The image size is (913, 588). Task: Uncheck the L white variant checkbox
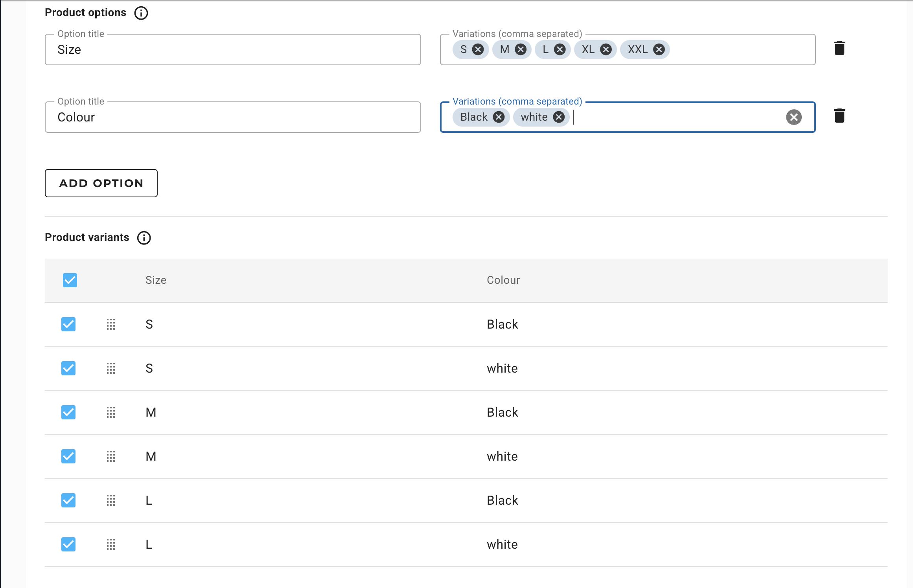(68, 544)
